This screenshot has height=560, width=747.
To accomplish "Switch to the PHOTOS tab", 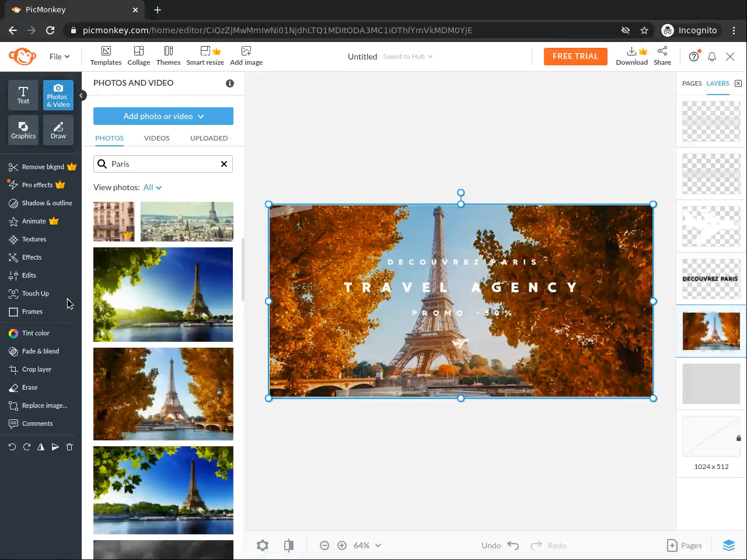I will point(110,138).
